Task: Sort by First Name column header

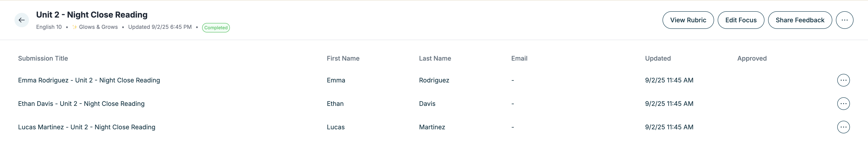Action: pyautogui.click(x=343, y=59)
